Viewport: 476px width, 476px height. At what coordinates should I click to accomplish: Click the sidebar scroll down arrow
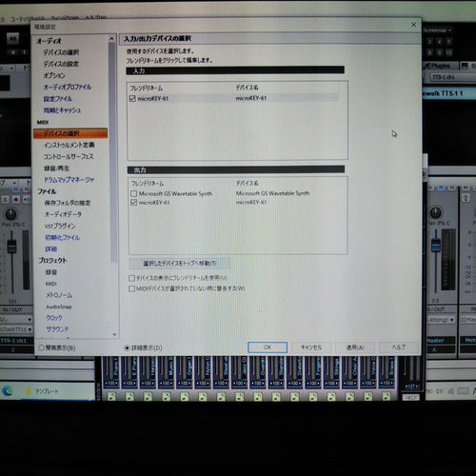114,334
